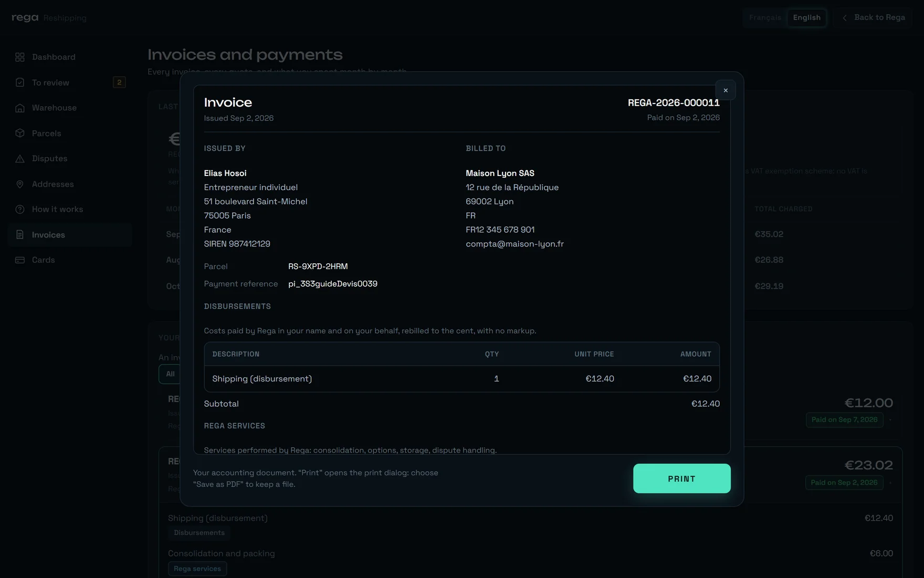Click the Back to Rega arrow icon
The image size is (924, 578).
(845, 18)
